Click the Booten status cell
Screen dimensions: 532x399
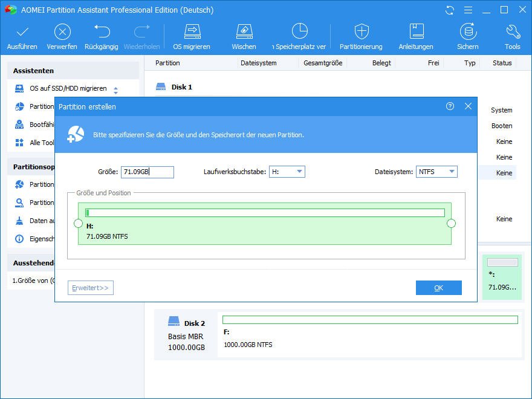coord(502,126)
